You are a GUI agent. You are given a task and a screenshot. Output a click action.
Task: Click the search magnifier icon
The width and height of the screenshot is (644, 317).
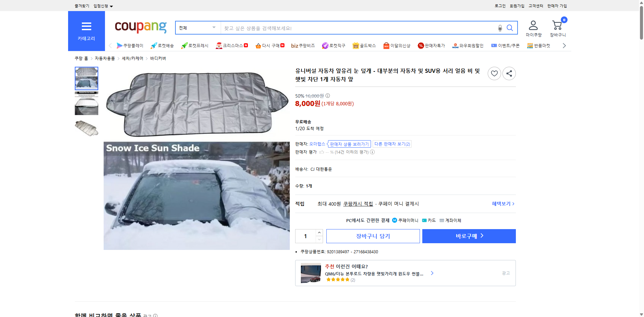[509, 28]
